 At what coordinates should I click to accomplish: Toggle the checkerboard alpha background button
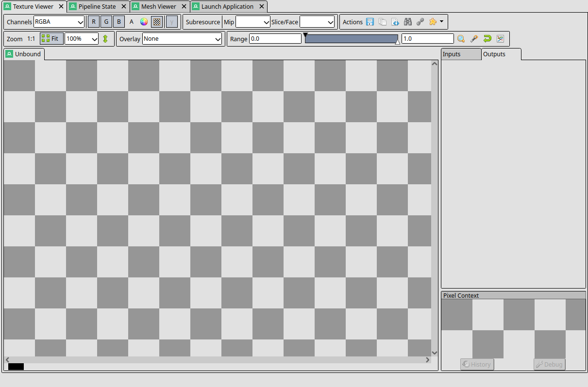(157, 22)
